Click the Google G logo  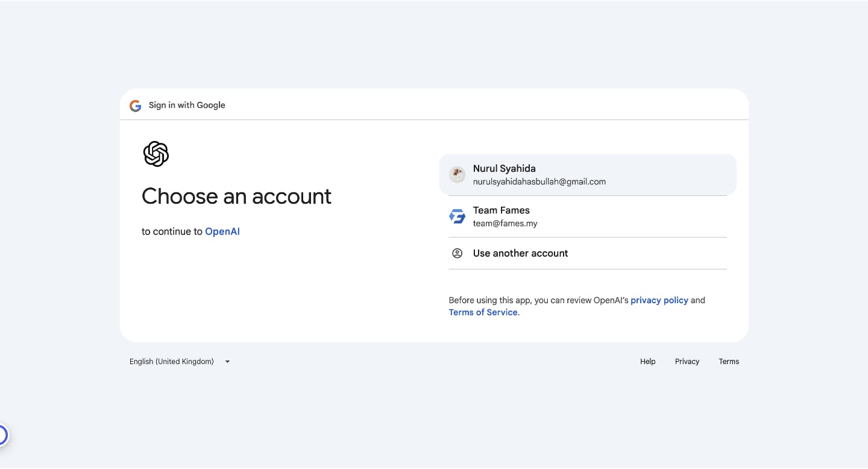pos(136,105)
